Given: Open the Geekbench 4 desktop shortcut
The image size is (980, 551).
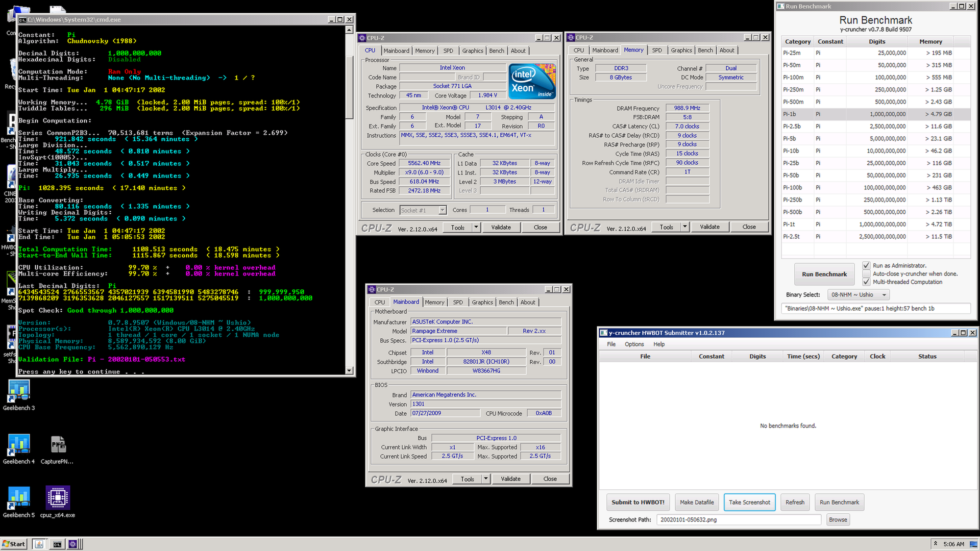Looking at the screenshot, I should click(x=19, y=449).
